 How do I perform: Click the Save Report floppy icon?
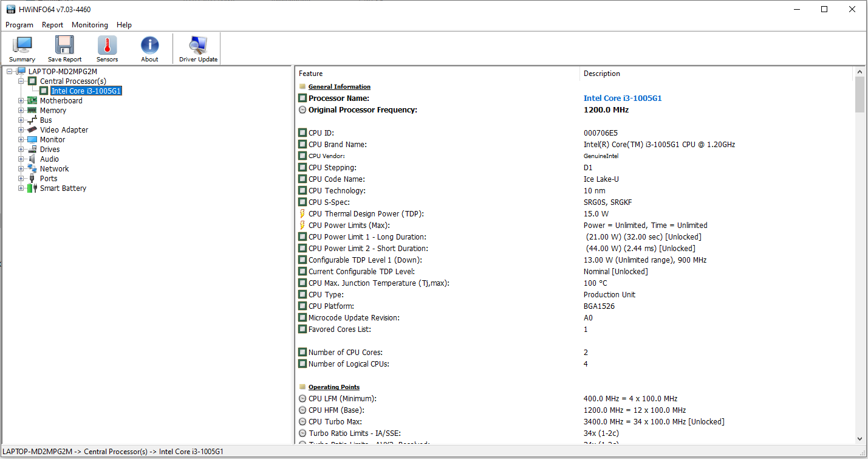pyautogui.click(x=64, y=49)
